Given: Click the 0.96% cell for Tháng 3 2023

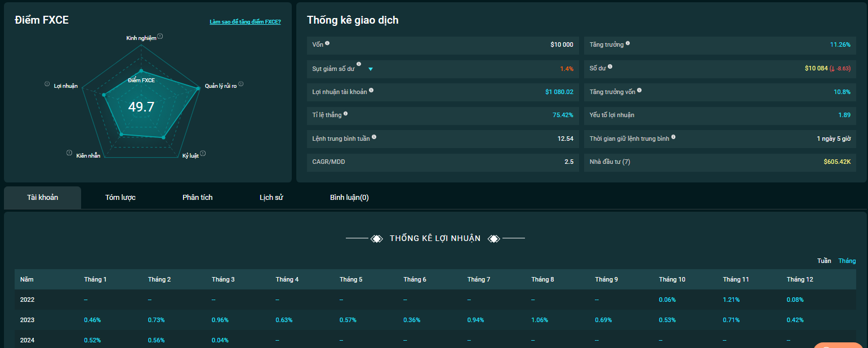Looking at the screenshot, I should tap(220, 320).
